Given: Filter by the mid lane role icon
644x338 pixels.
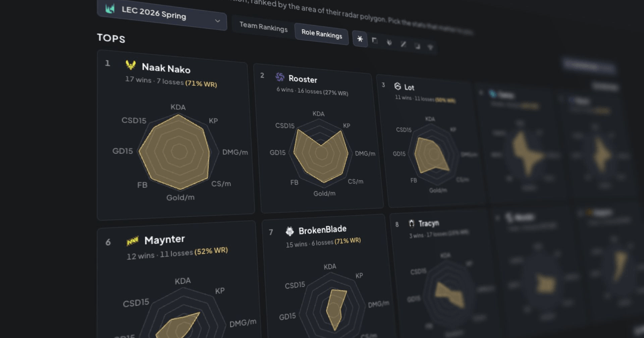Looking at the screenshot, I should (x=403, y=44).
